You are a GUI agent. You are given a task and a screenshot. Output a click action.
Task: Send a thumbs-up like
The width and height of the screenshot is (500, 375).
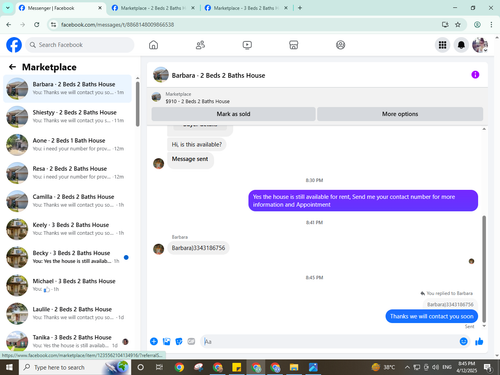coord(479,341)
